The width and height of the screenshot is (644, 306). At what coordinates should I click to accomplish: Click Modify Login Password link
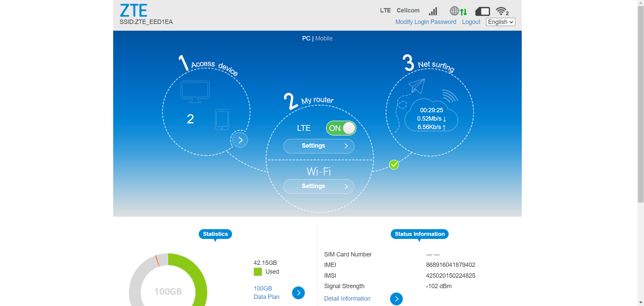tap(426, 22)
